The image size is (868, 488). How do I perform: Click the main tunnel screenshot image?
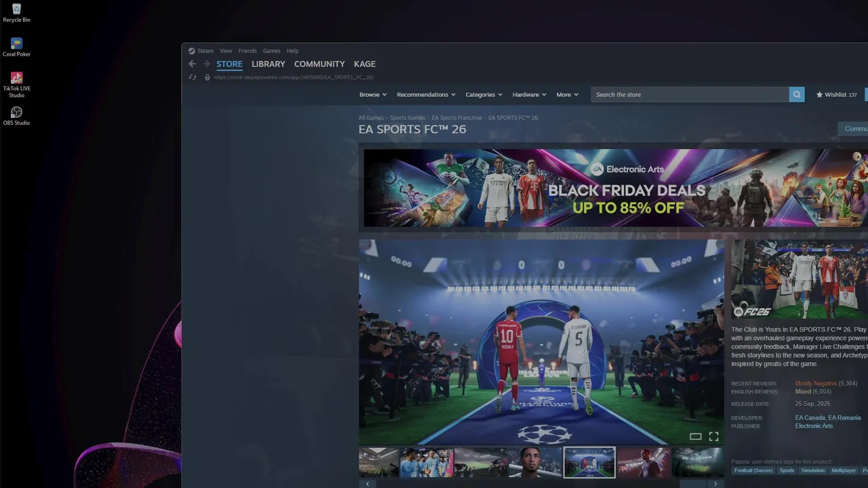tap(541, 342)
